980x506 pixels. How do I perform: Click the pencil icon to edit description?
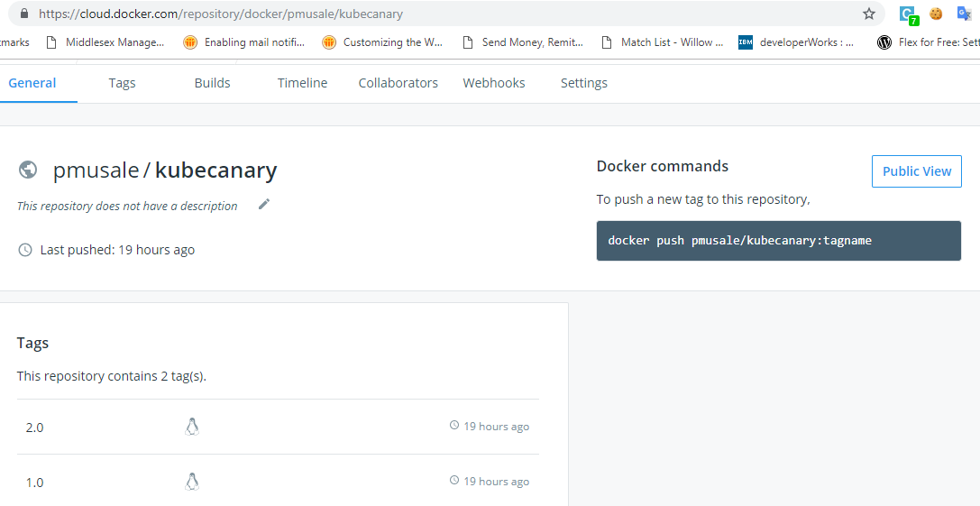pos(263,204)
